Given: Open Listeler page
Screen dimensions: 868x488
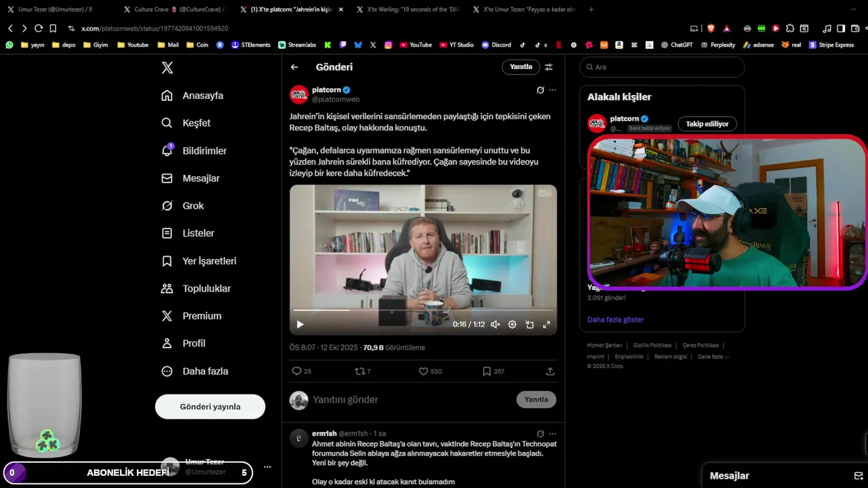Looking at the screenshot, I should click(x=187, y=233).
